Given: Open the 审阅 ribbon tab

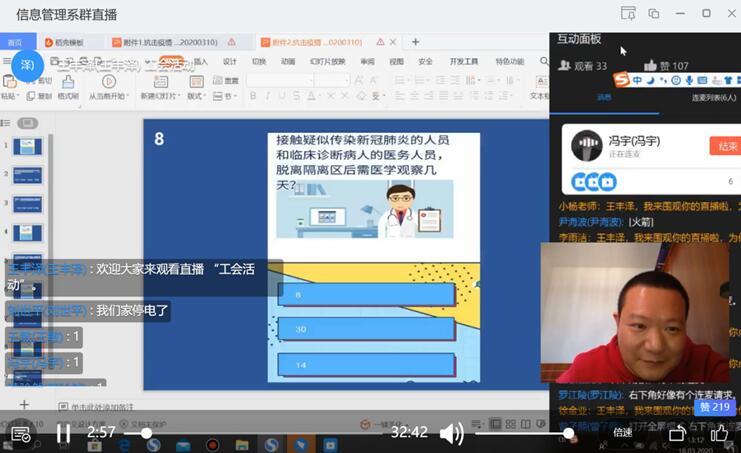Looking at the screenshot, I should click(x=367, y=61).
